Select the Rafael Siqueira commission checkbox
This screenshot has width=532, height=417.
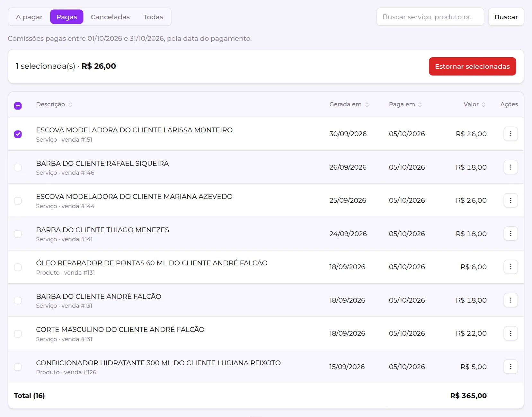[18, 167]
